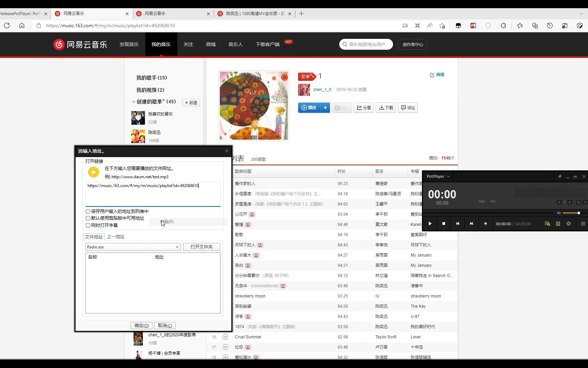This screenshot has width=588, height=368.
Task: Set A-B repeat end point B
Action: [570, 202]
